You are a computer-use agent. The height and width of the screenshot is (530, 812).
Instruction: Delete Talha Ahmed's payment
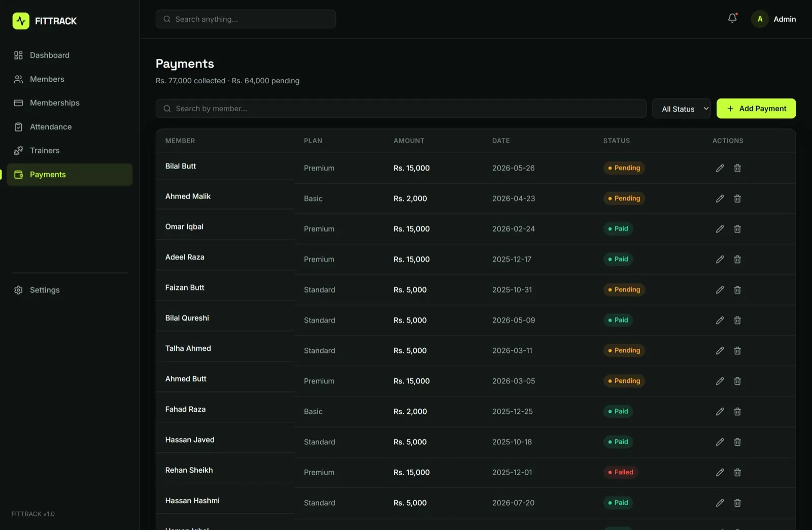pyautogui.click(x=737, y=351)
